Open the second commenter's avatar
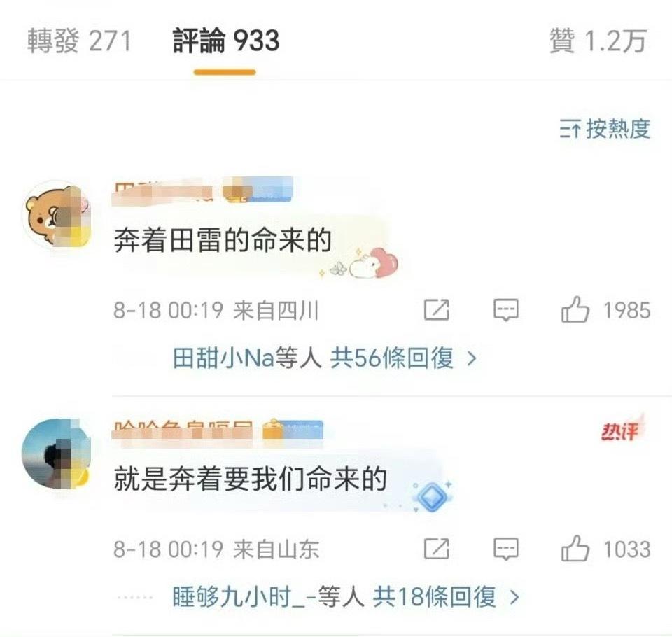The height and width of the screenshot is (637, 672). click(57, 454)
